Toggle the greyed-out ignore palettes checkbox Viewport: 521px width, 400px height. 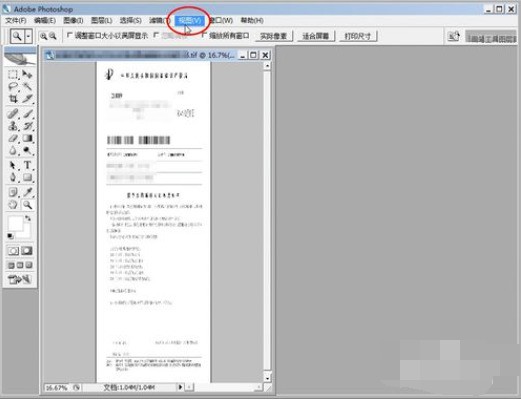(x=156, y=35)
